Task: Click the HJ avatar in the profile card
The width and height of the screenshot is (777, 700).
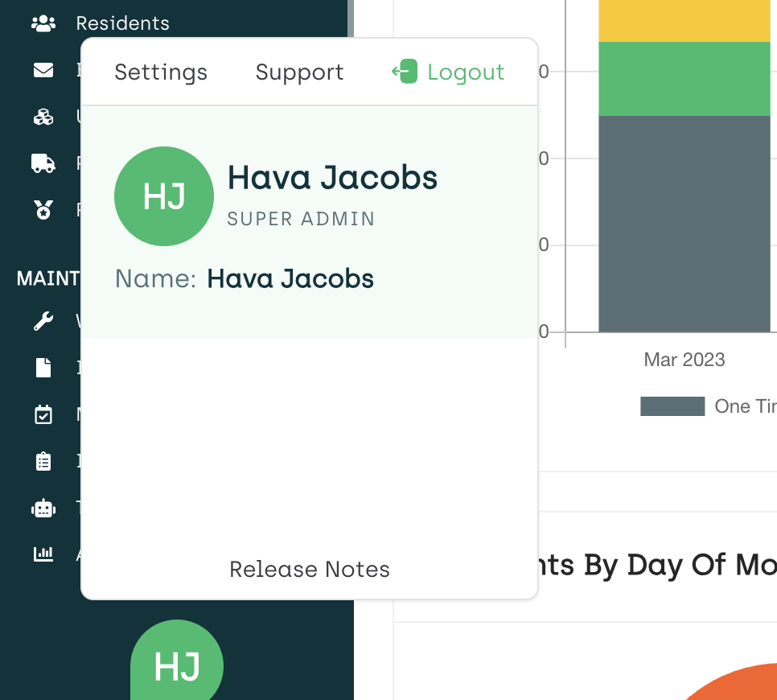Action: (x=164, y=196)
